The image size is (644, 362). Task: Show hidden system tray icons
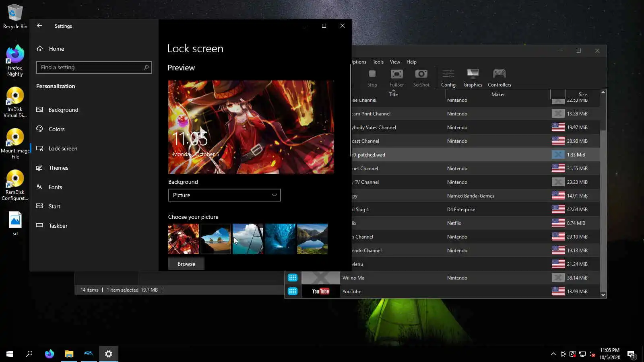[x=553, y=354]
